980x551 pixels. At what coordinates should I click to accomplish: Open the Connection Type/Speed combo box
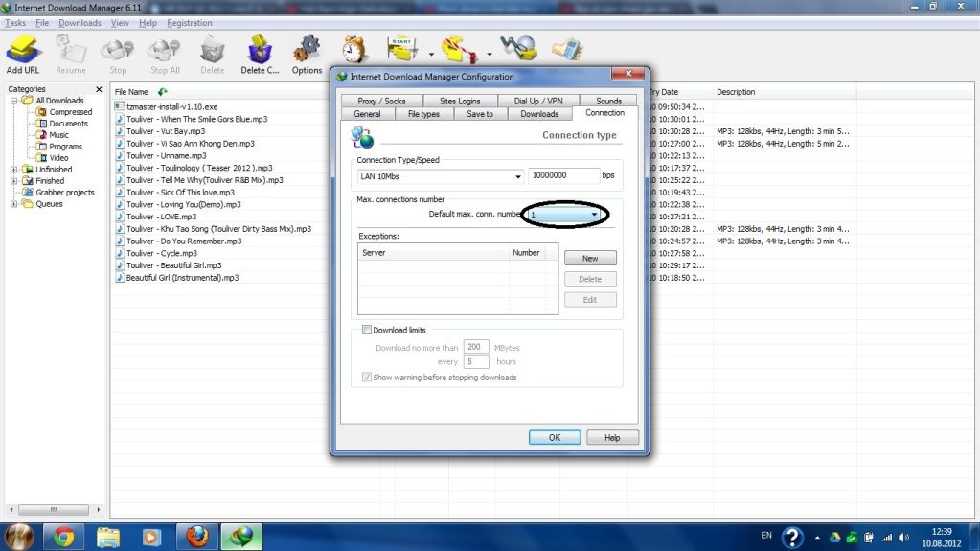440,176
